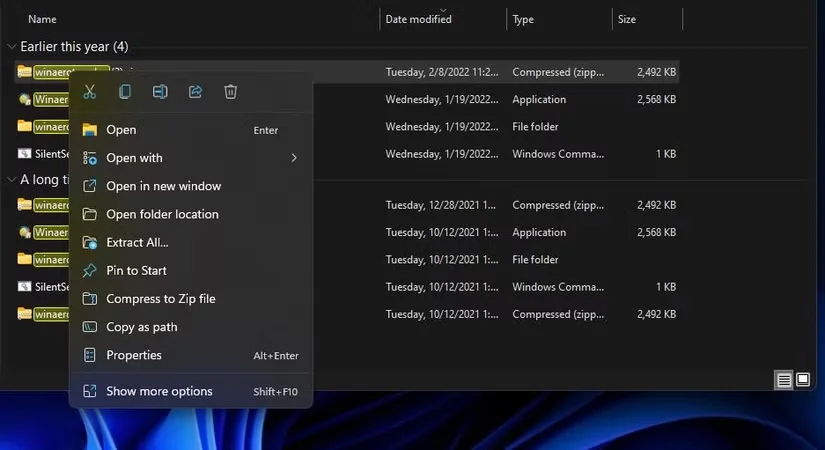Choose Compress to Zip file
The image size is (825, 450).
pyautogui.click(x=160, y=299)
